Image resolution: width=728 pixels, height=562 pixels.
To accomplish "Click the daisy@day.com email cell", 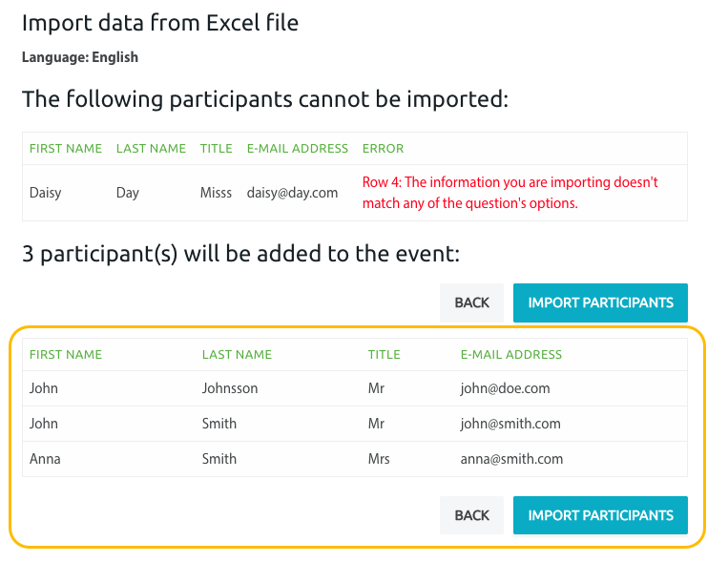I will (x=293, y=193).
